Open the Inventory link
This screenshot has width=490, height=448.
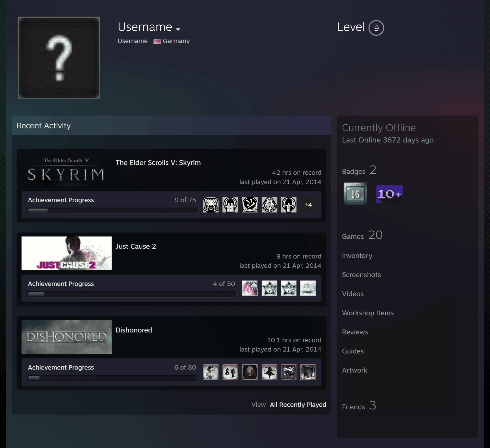(357, 255)
